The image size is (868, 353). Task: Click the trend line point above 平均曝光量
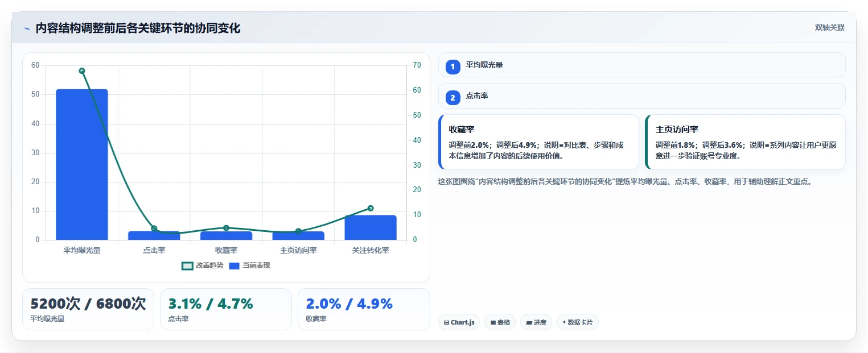tap(82, 71)
